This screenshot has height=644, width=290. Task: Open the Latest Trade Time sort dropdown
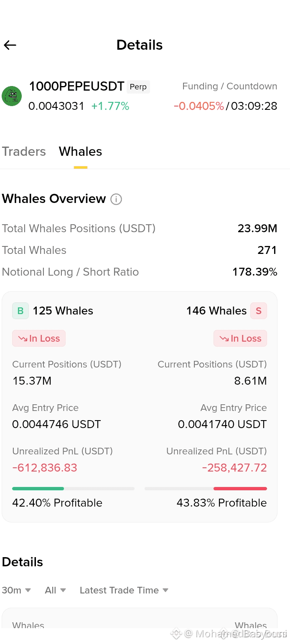124,590
